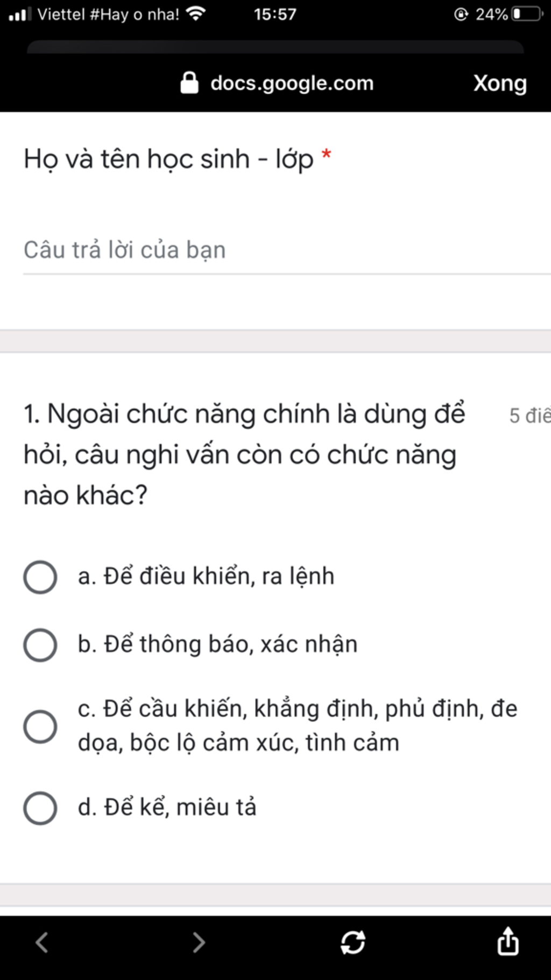This screenshot has width=551, height=980.
Task: Tap the cellular signal bars icon
Action: click(x=20, y=14)
